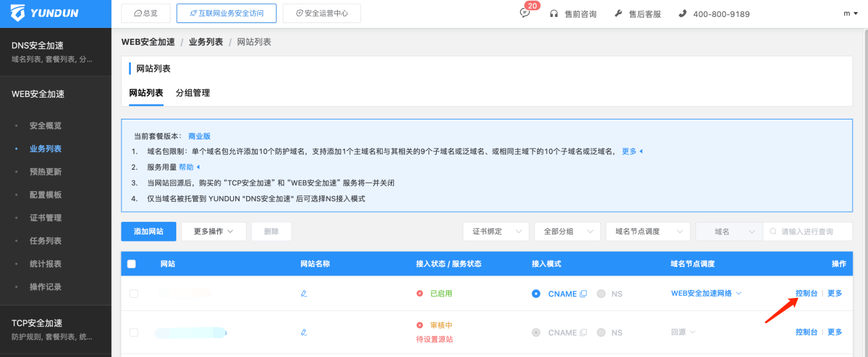Switch to the 网站列表 tab
The image size is (868, 357).
(146, 93)
